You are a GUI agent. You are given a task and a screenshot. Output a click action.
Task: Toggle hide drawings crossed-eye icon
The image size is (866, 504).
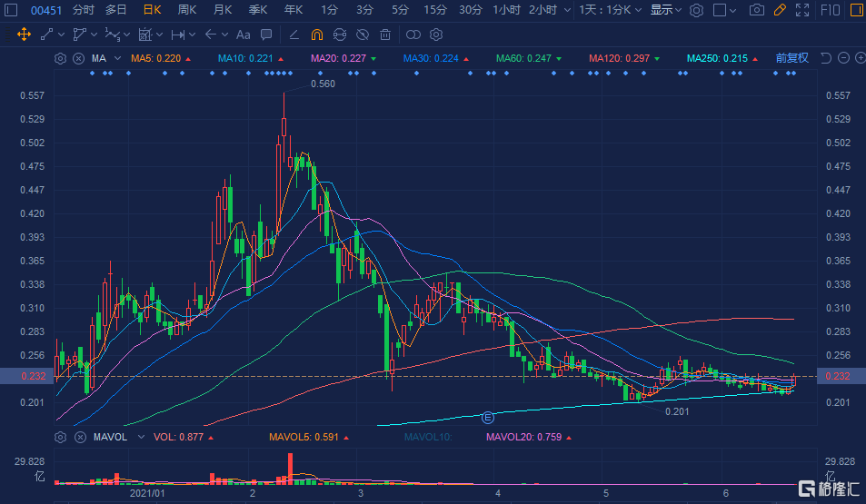point(363,35)
